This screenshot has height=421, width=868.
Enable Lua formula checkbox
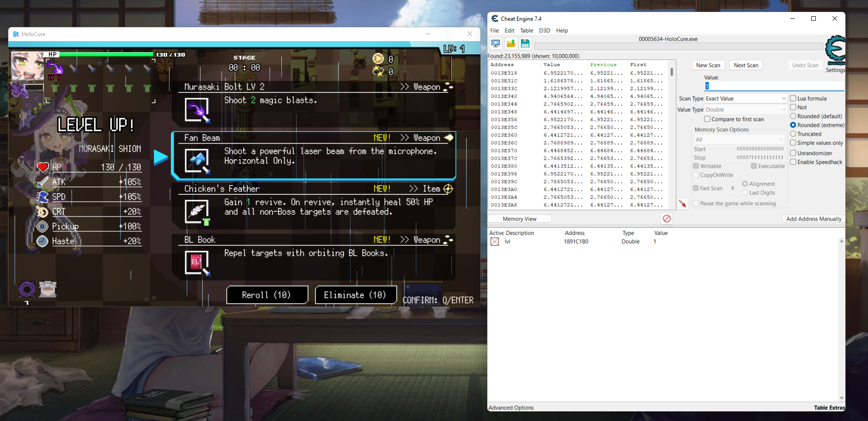click(793, 98)
